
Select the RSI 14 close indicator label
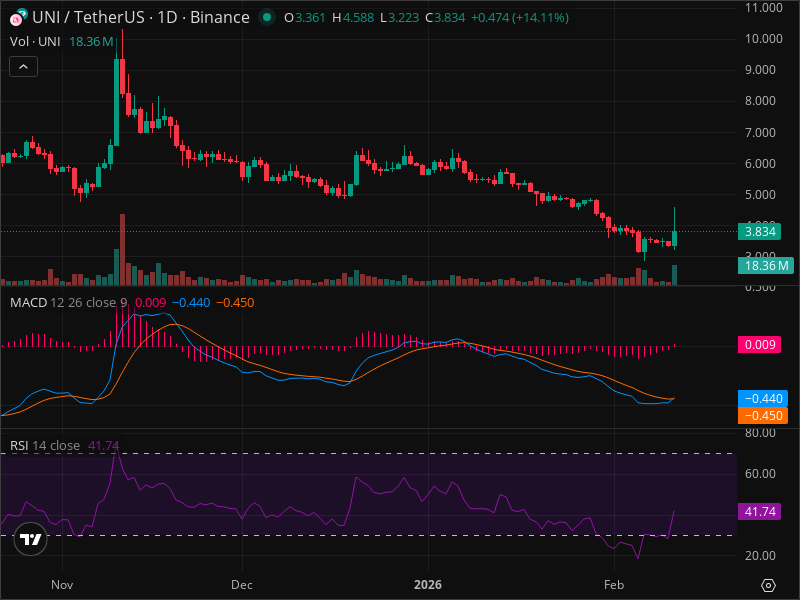(45, 445)
